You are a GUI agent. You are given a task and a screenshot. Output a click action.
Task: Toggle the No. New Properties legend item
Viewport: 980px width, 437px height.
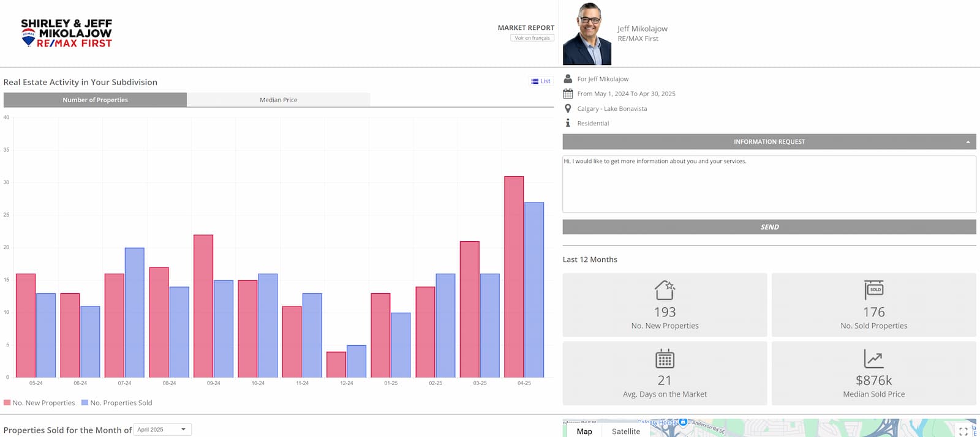coord(39,403)
